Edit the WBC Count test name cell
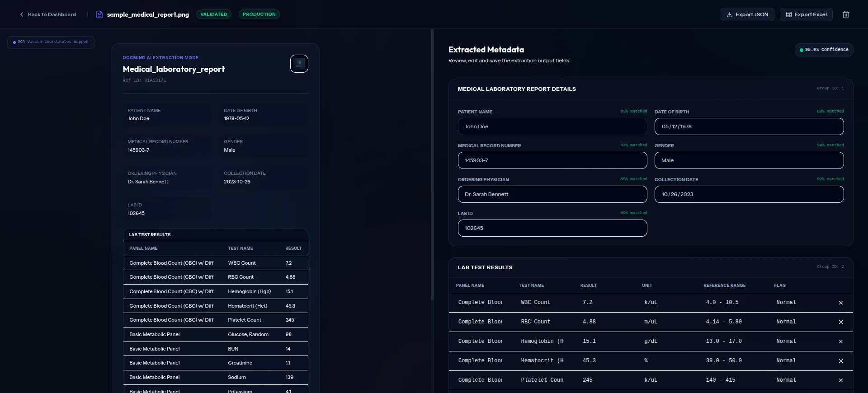 (x=542, y=302)
